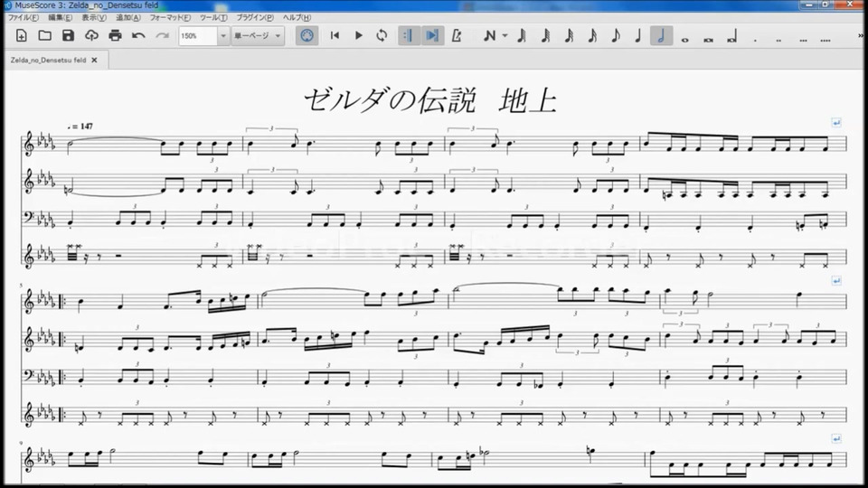Open the 150% zoom dropdown
Image resolution: width=868 pixels, height=488 pixels.
[223, 36]
